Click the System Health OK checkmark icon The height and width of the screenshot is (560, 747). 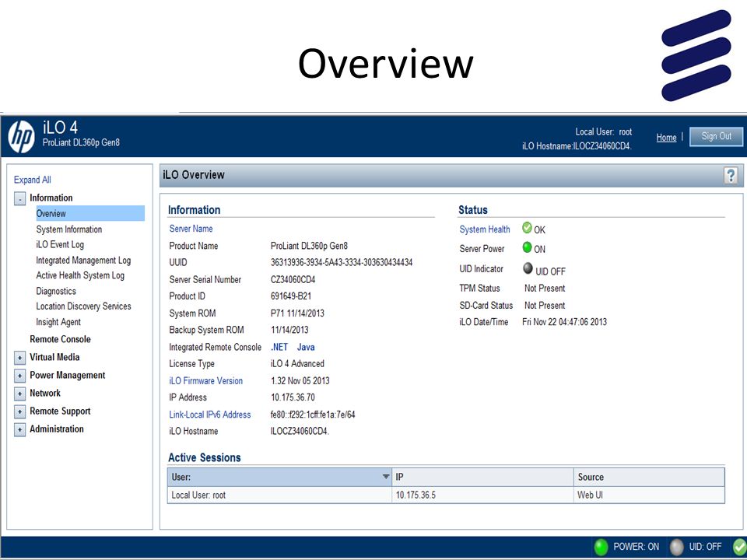527,228
